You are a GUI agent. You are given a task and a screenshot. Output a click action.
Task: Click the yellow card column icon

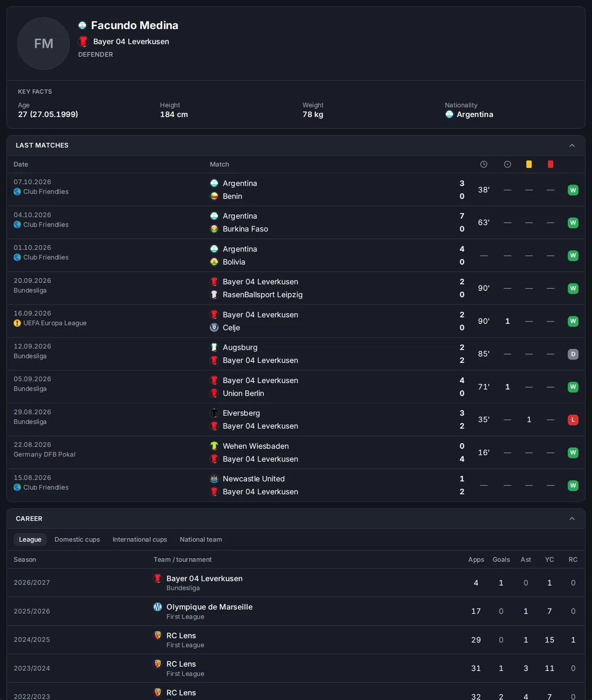[x=529, y=164]
